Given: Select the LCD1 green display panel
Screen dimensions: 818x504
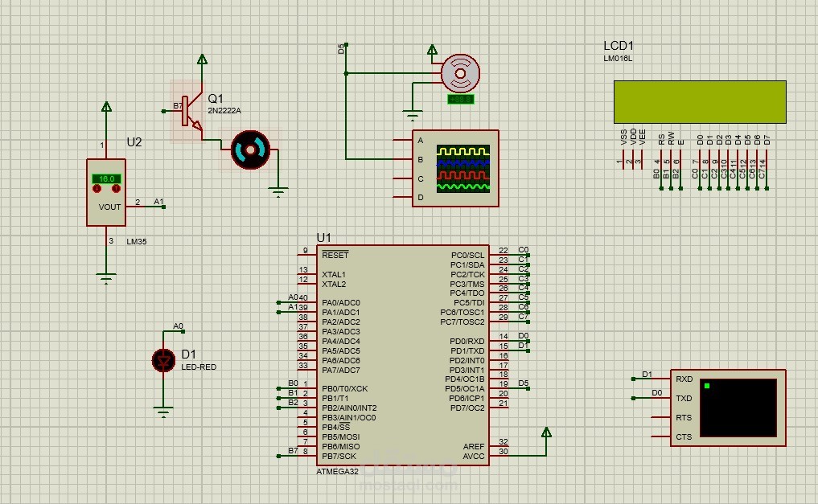Looking at the screenshot, I should pos(700,102).
